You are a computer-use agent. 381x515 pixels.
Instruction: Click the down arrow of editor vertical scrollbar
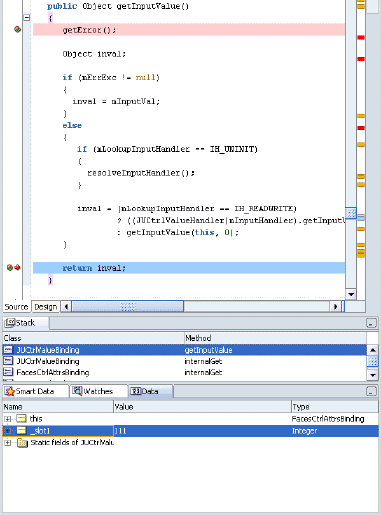[351, 294]
